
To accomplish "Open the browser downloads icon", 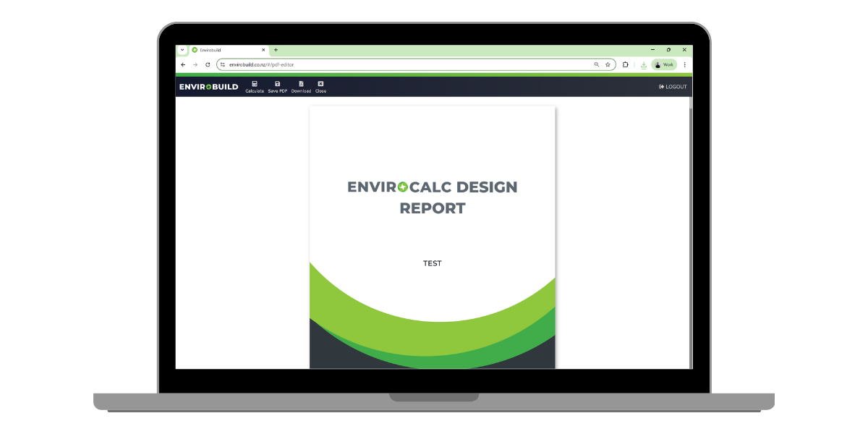I will (644, 64).
